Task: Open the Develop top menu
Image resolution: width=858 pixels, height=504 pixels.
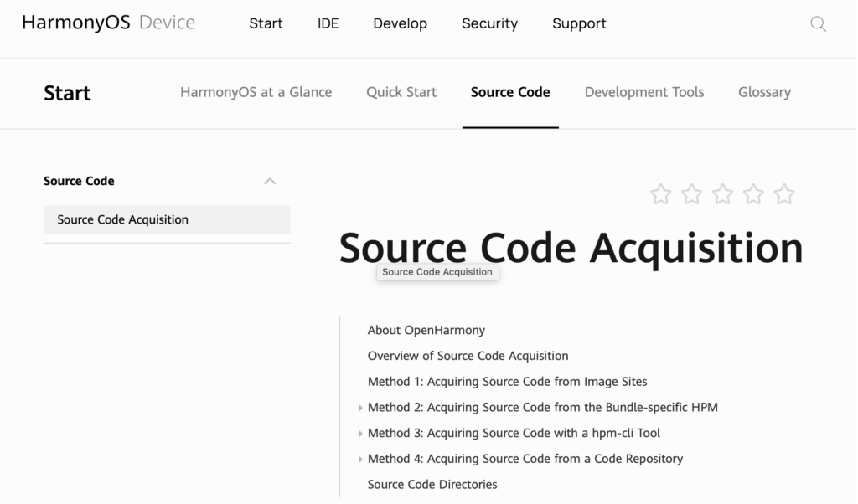Action: click(400, 23)
